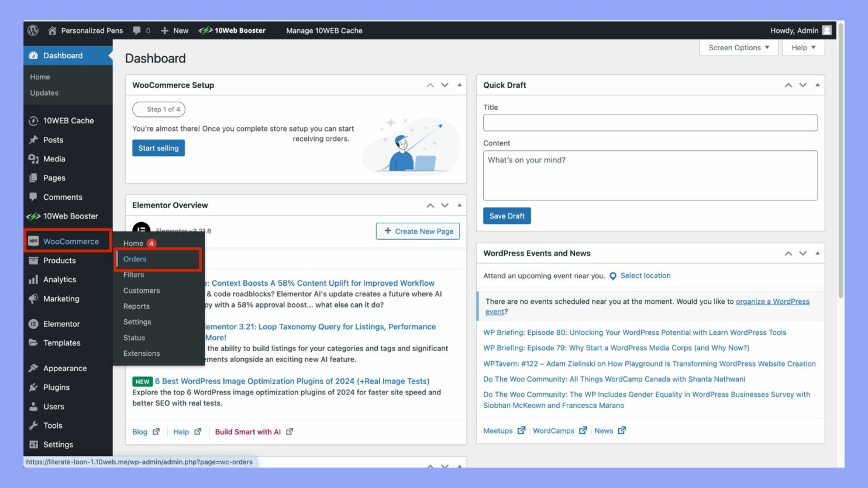Click the WordPress logo in admin bar
This screenshot has width=868, height=488.
point(33,30)
